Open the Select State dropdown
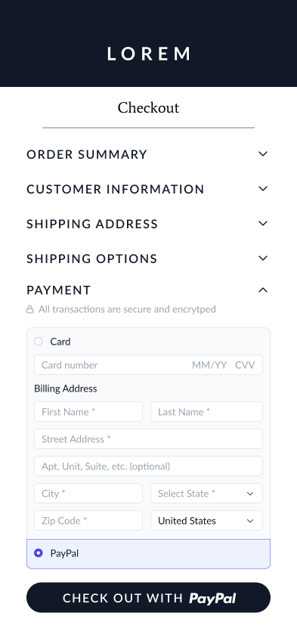297x644 pixels. pos(206,494)
